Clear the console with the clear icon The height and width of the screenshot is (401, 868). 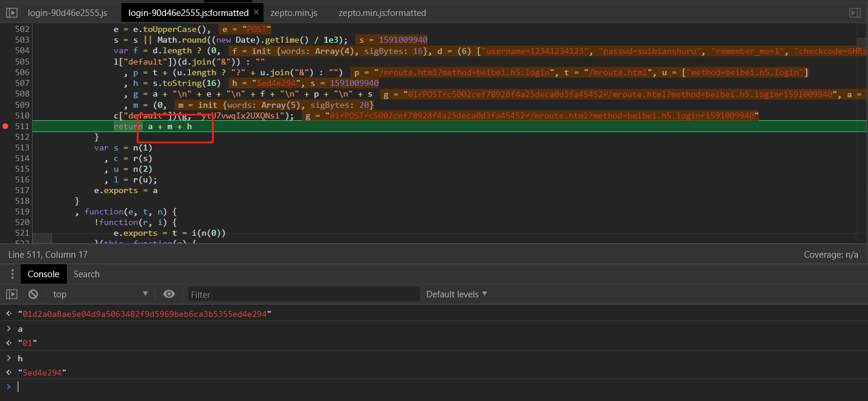pyautogui.click(x=33, y=294)
